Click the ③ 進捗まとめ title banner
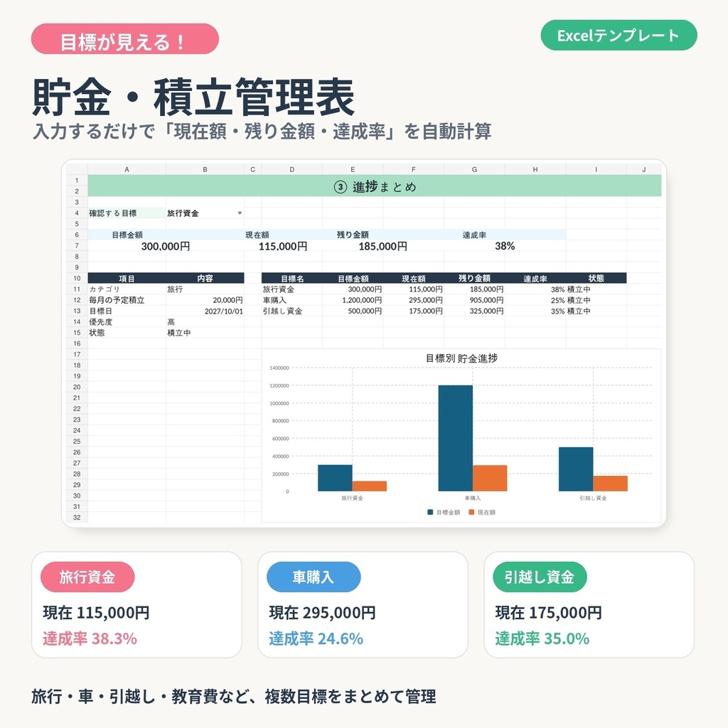The width and height of the screenshot is (728, 728). point(375,186)
